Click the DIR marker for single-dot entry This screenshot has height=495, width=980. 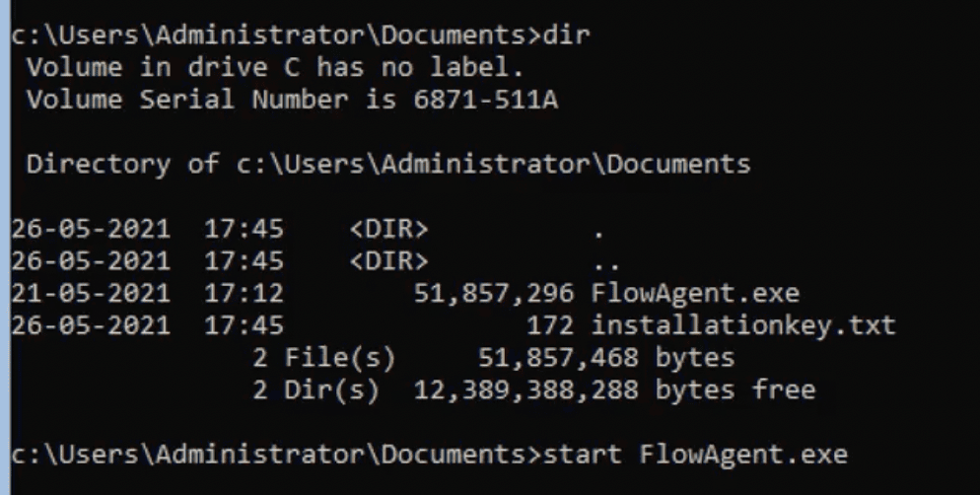[388, 230]
